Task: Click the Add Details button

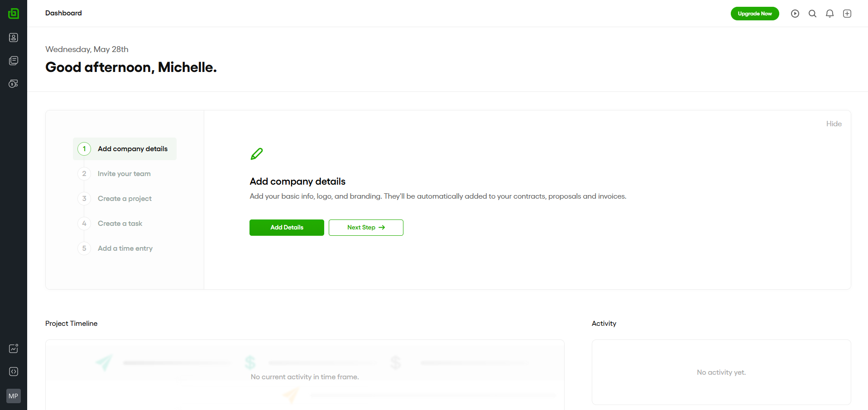Action: click(287, 228)
